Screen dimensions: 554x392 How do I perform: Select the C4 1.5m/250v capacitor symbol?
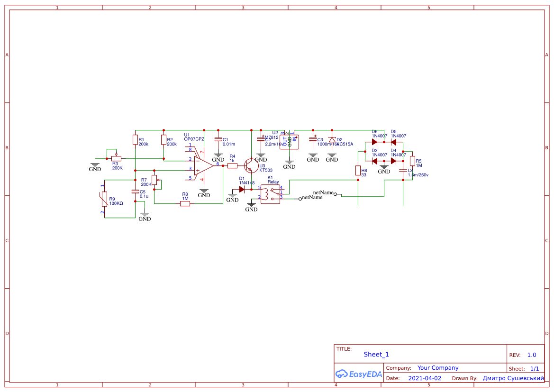click(403, 170)
